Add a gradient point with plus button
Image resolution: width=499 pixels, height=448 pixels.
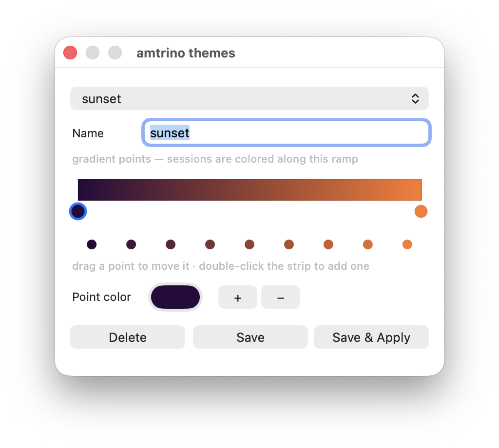point(237,297)
